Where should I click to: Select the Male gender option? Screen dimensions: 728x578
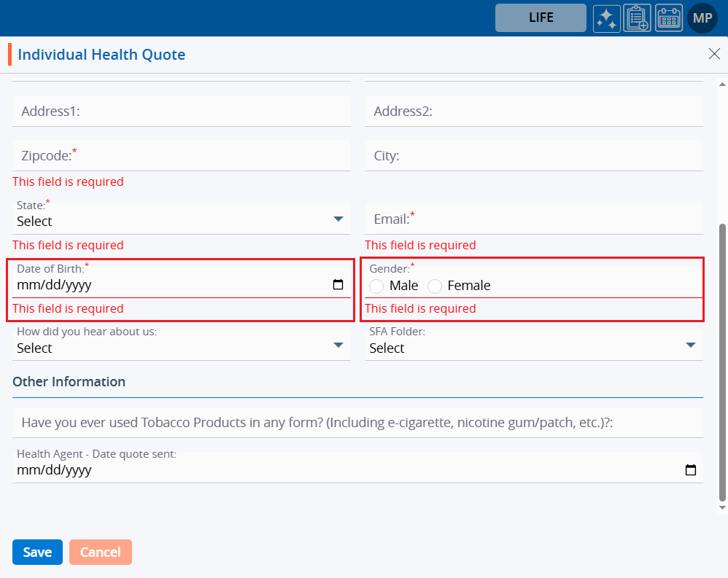pos(377,286)
